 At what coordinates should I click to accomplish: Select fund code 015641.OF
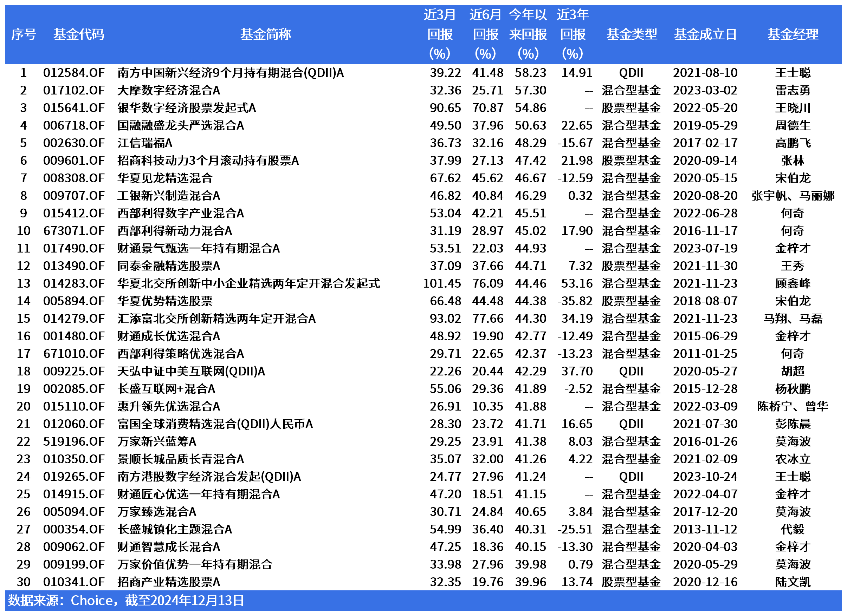tap(74, 108)
